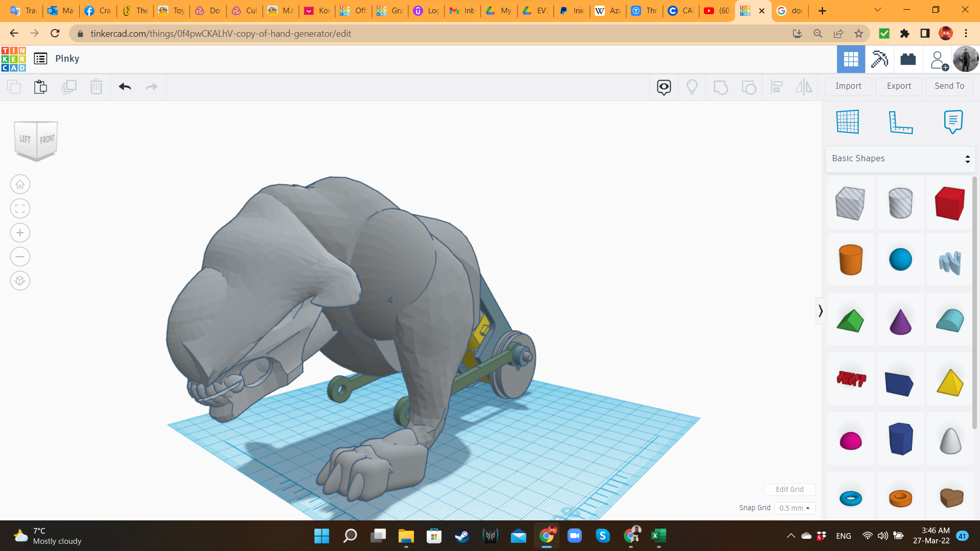
Task: Open the Snap Grid 0.5 mm dropdown
Action: (x=795, y=508)
